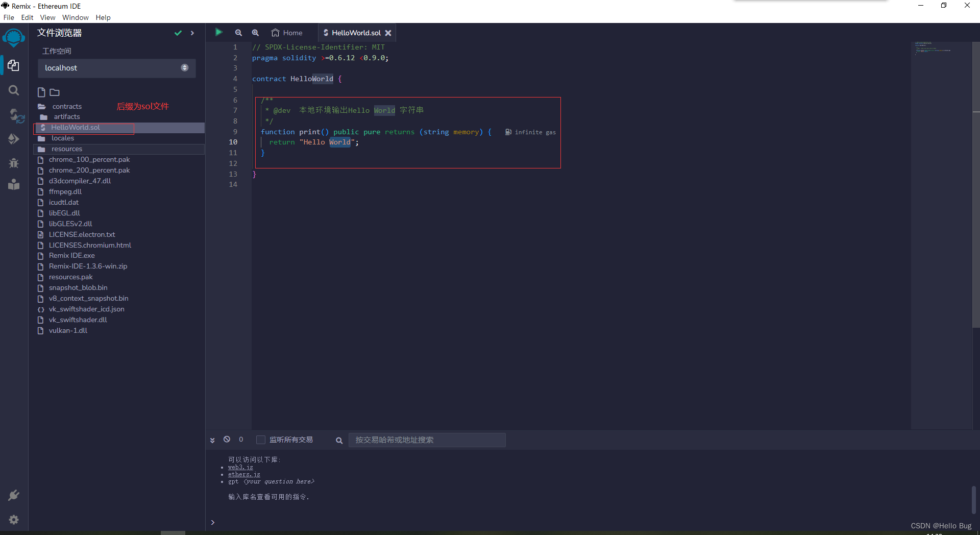Open the File explorer sidebar icon
This screenshot has height=535, width=980.
click(14, 65)
